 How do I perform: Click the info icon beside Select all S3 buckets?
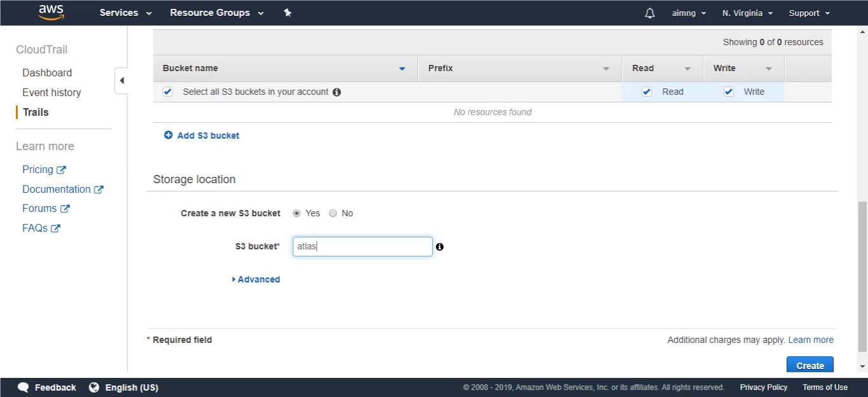pyautogui.click(x=337, y=92)
